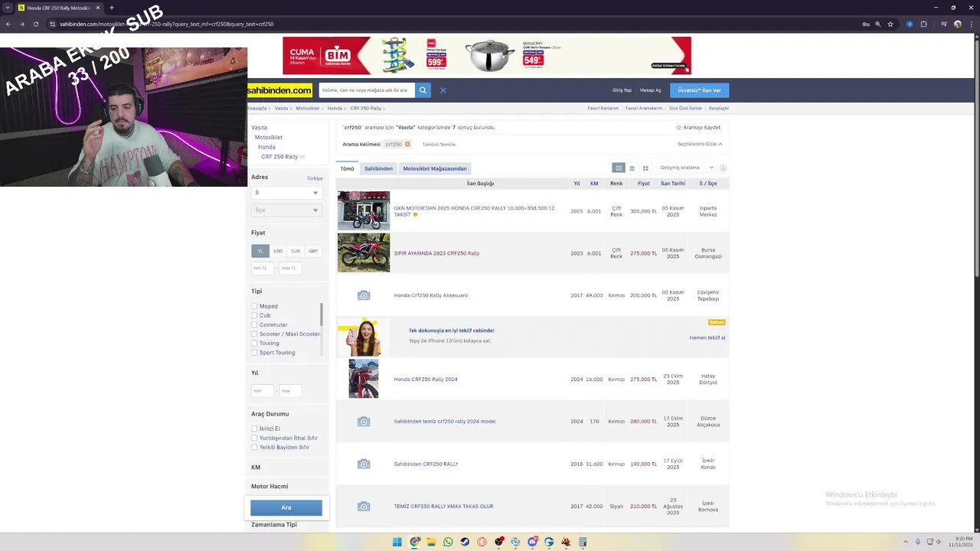Open GKN MOTOR listing thumbnail

(364, 210)
